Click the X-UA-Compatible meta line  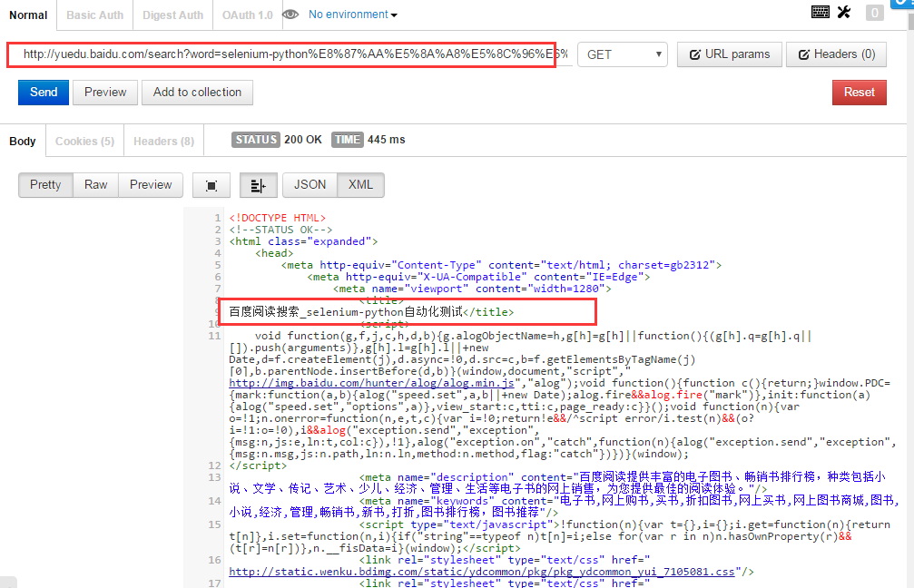pyautogui.click(x=478, y=277)
